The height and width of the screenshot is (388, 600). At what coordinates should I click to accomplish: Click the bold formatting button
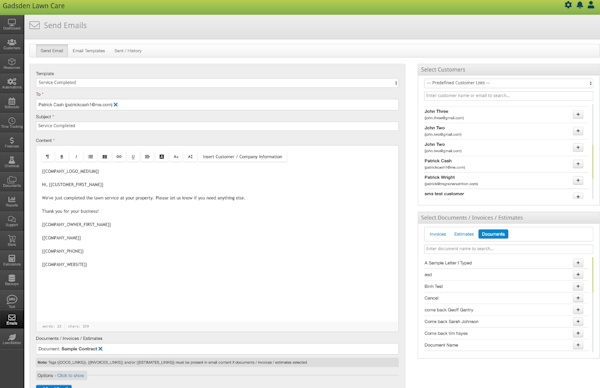[x=62, y=157]
